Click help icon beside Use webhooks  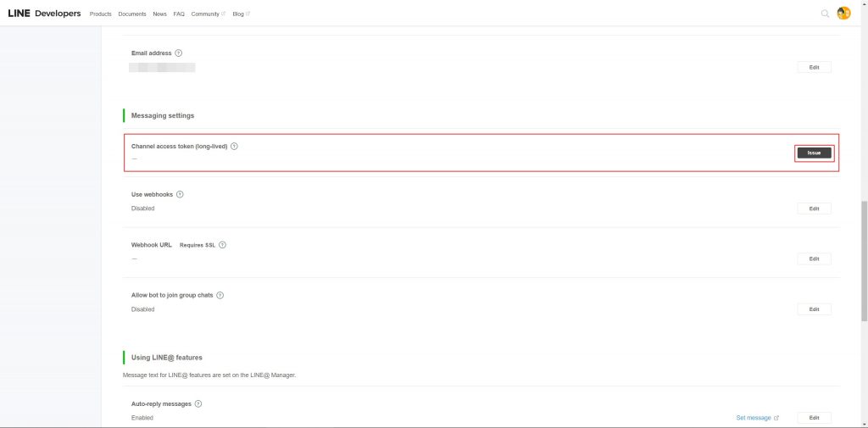coord(180,194)
